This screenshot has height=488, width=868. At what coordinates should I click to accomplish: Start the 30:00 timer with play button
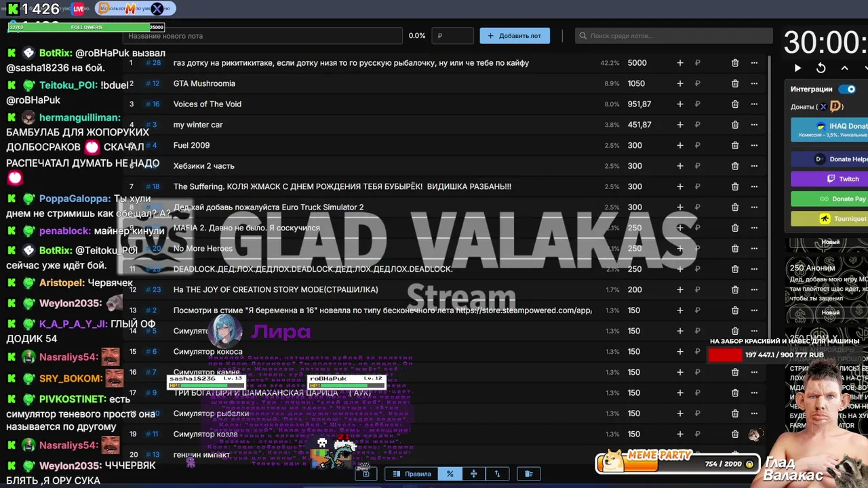coord(797,68)
